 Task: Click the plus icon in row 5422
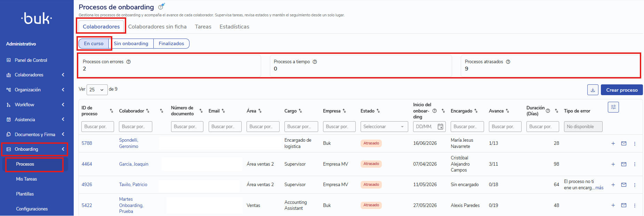(613, 206)
